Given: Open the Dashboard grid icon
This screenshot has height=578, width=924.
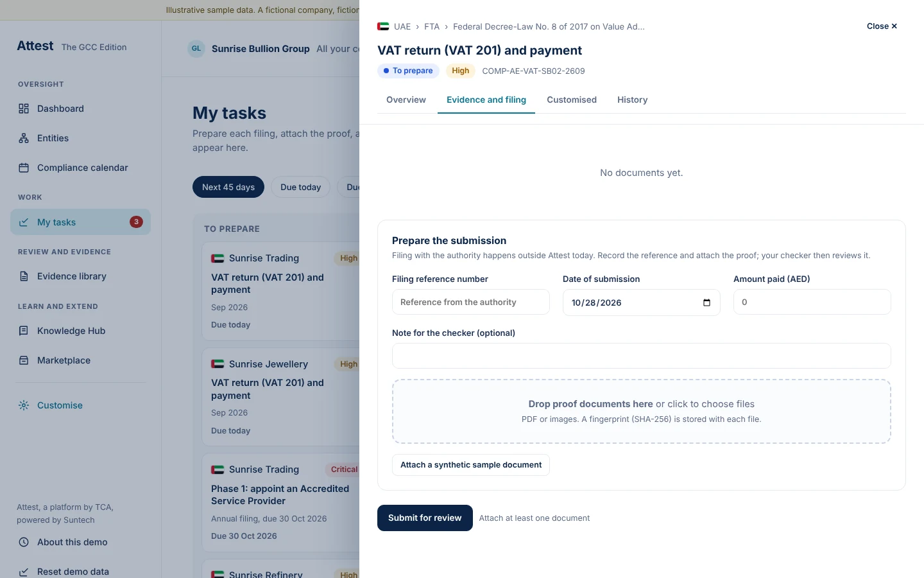Looking at the screenshot, I should tap(24, 109).
